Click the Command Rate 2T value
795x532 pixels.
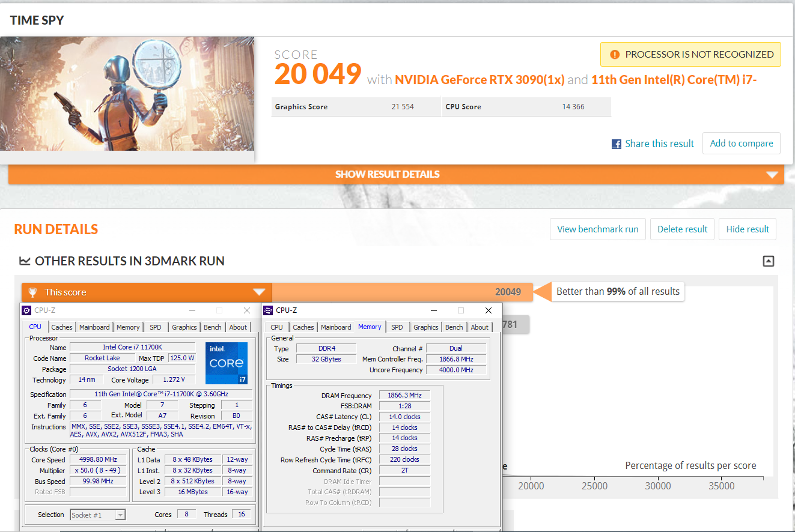(406, 470)
